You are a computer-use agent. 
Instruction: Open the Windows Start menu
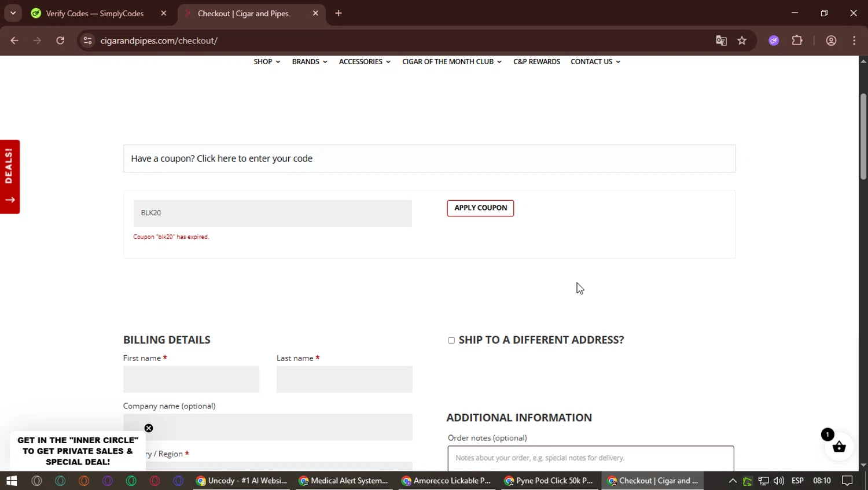12,481
